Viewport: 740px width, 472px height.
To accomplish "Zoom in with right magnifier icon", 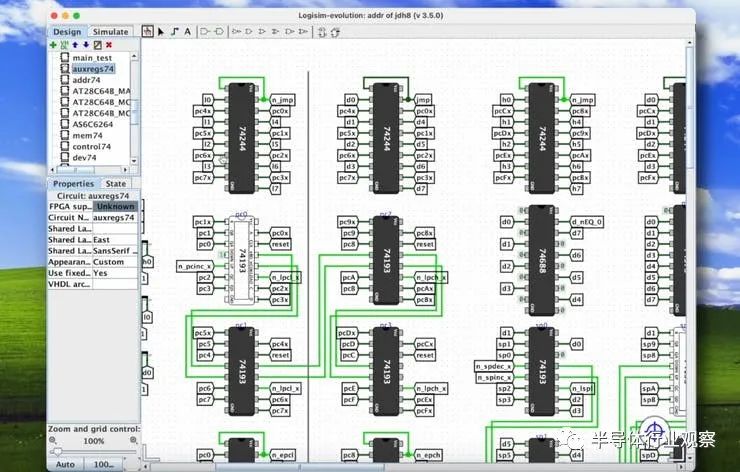I will 134,440.
